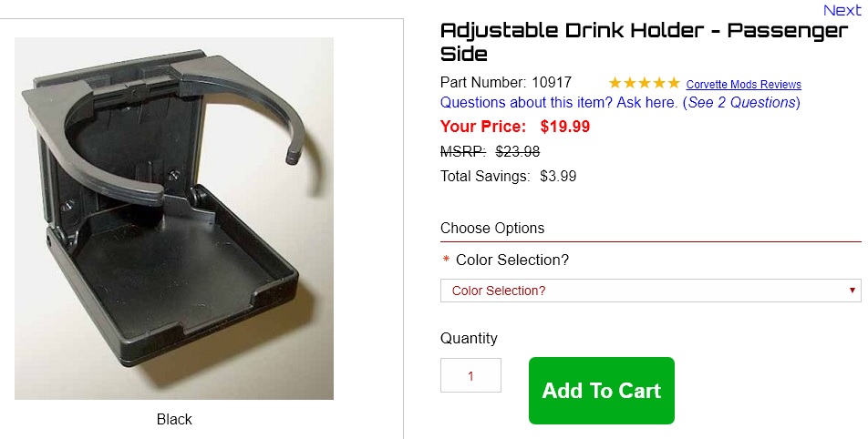The height and width of the screenshot is (439, 868).
Task: Open the Color Selection combo box
Action: click(x=650, y=291)
